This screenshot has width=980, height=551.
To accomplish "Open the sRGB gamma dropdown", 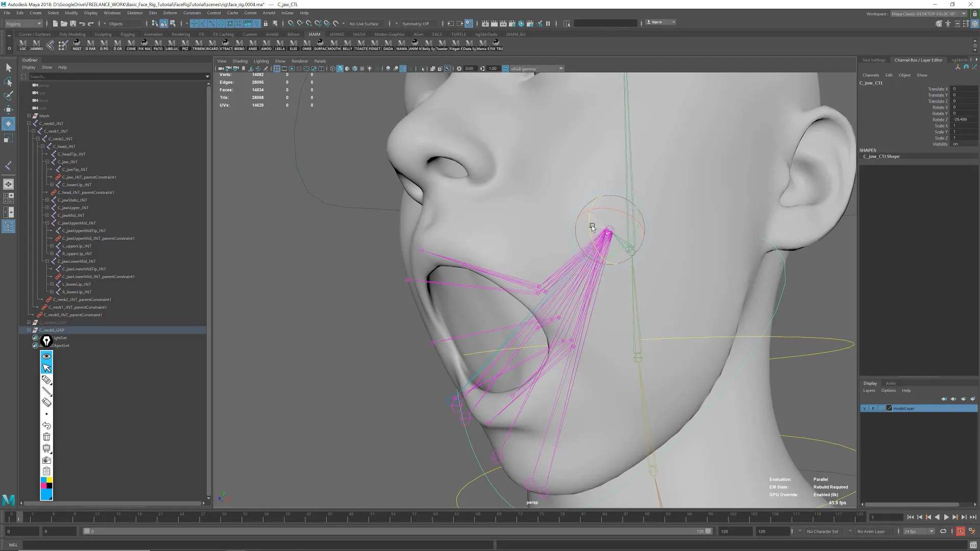I will (x=532, y=68).
